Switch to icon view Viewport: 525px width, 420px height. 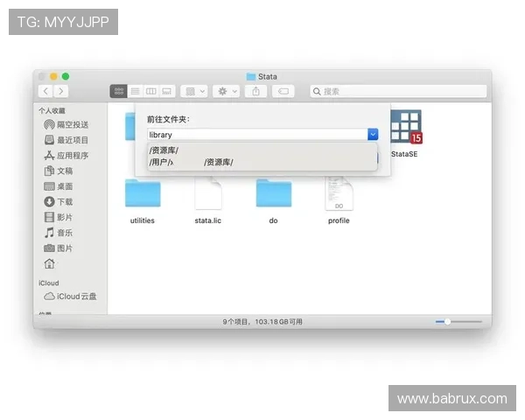tap(118, 91)
